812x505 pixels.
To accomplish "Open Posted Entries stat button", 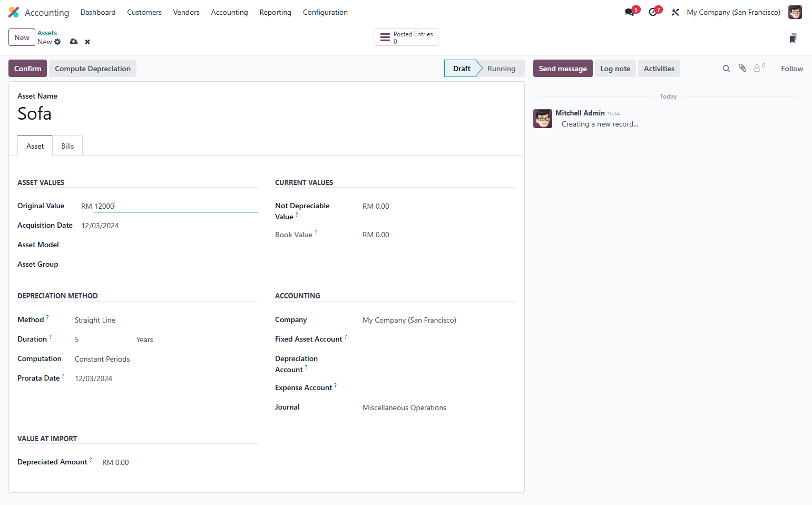I will click(x=406, y=37).
